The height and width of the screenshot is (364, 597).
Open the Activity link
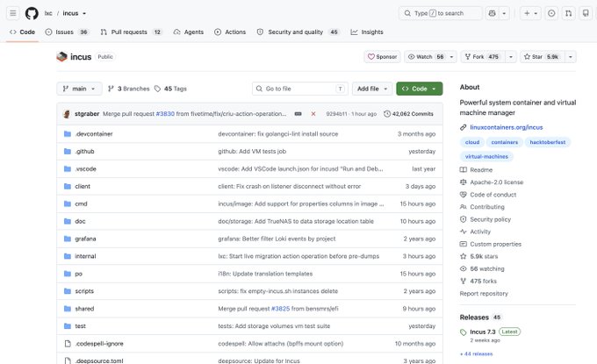[x=475, y=232]
